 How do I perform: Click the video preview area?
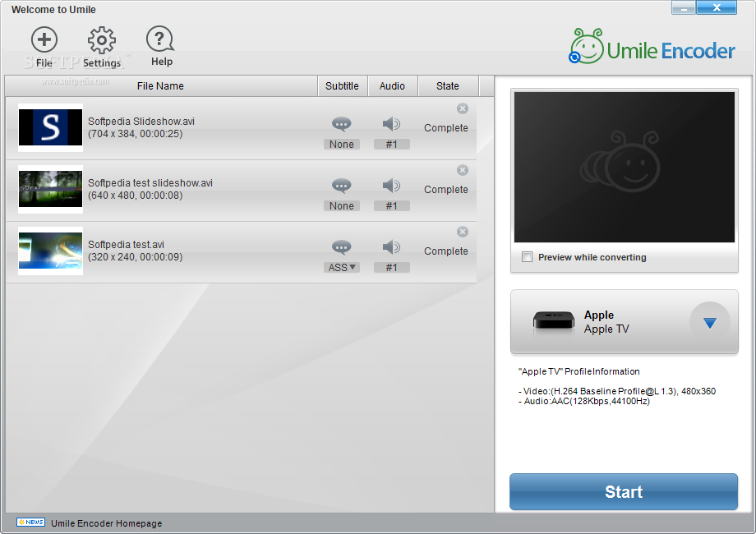click(625, 168)
